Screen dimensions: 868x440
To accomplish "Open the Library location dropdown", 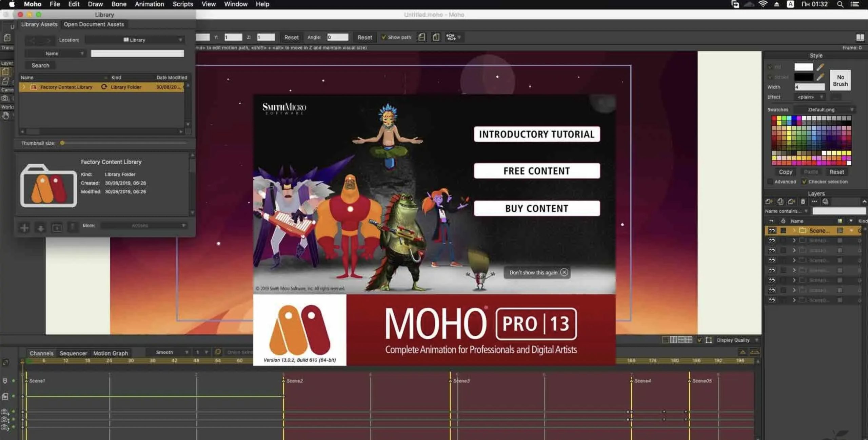I will tap(135, 40).
